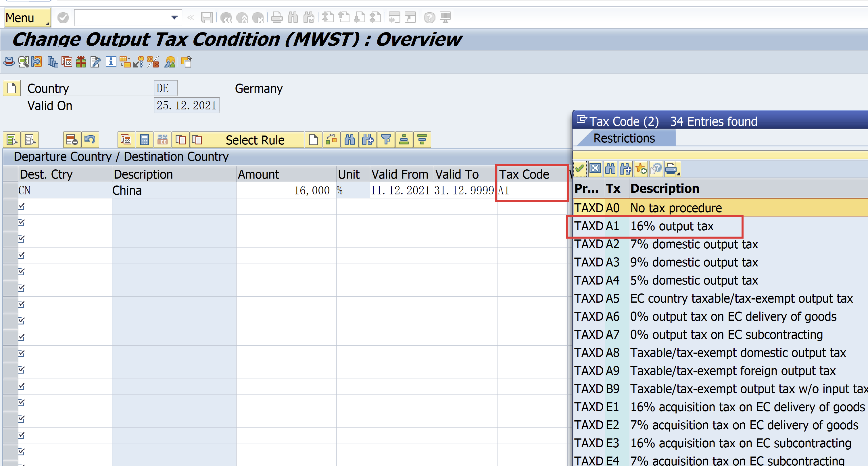Click the Close X icon in popup toolbar

595,168
